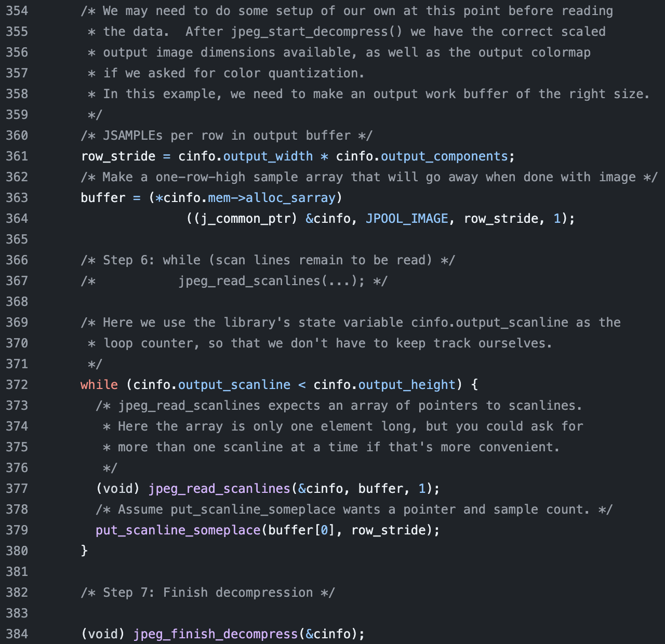
Task: Click the jpeg_read_scanlines function call
Action: click(219, 489)
